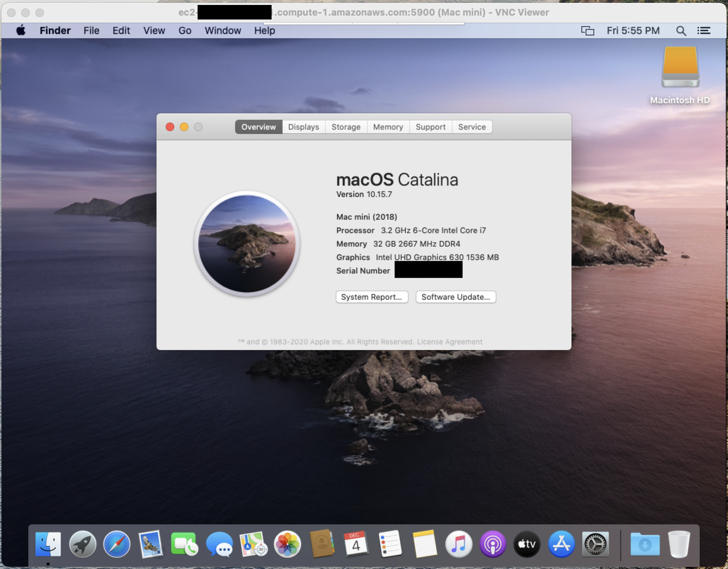Click "Intel UHD Graphics 630 1536 MB" text
This screenshot has width=728, height=569.
pos(437,257)
